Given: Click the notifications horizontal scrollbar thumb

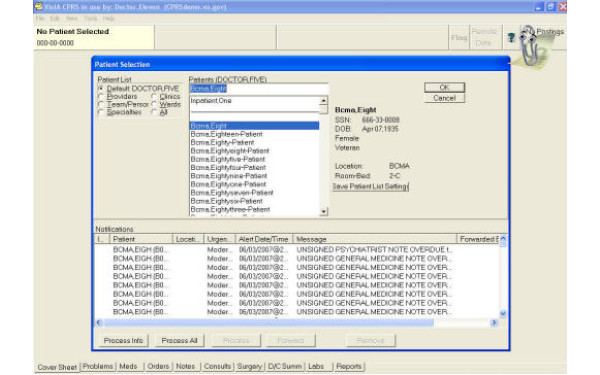Looking at the screenshot, I should pos(268,323).
